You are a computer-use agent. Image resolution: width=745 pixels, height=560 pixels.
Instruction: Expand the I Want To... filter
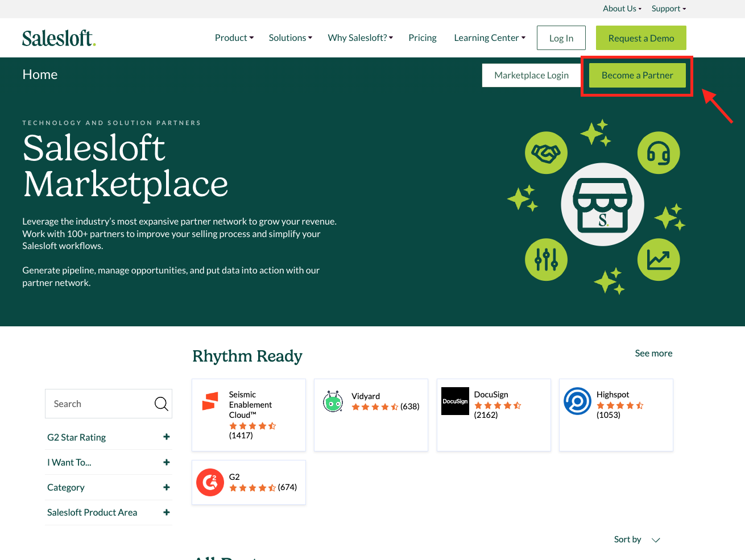[109, 462]
